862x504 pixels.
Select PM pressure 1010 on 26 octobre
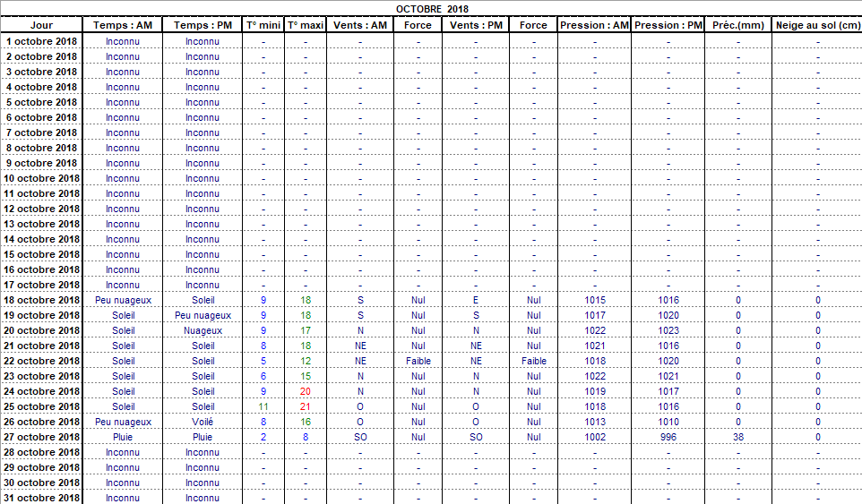[x=668, y=422]
